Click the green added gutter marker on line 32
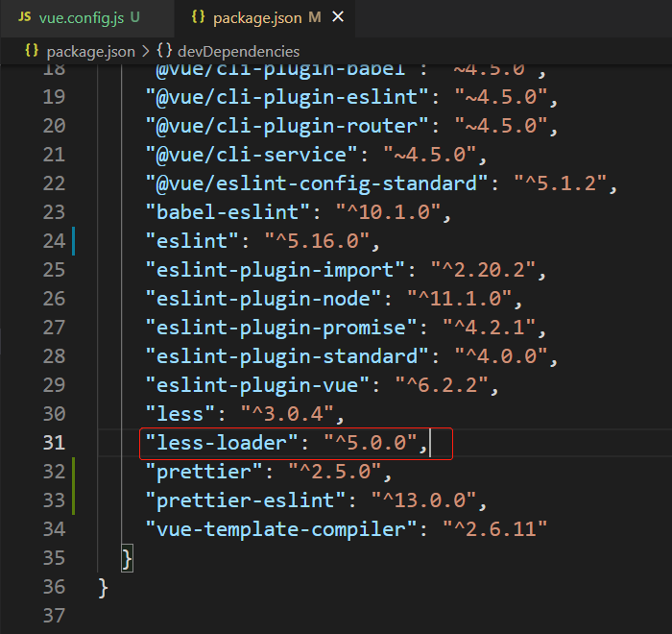The width and height of the screenshot is (672, 634). click(72, 471)
